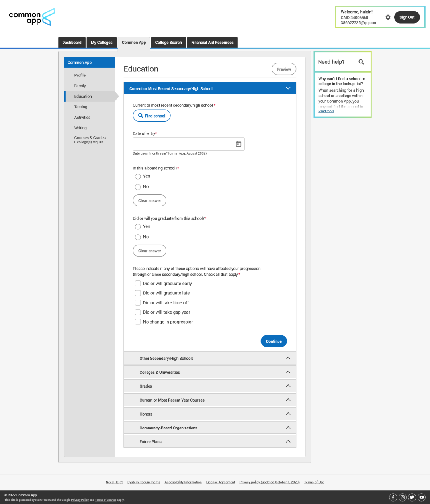Screen dimensions: 430x504
Task: Click the Need help search magnifier icon
Action: [x=361, y=62]
